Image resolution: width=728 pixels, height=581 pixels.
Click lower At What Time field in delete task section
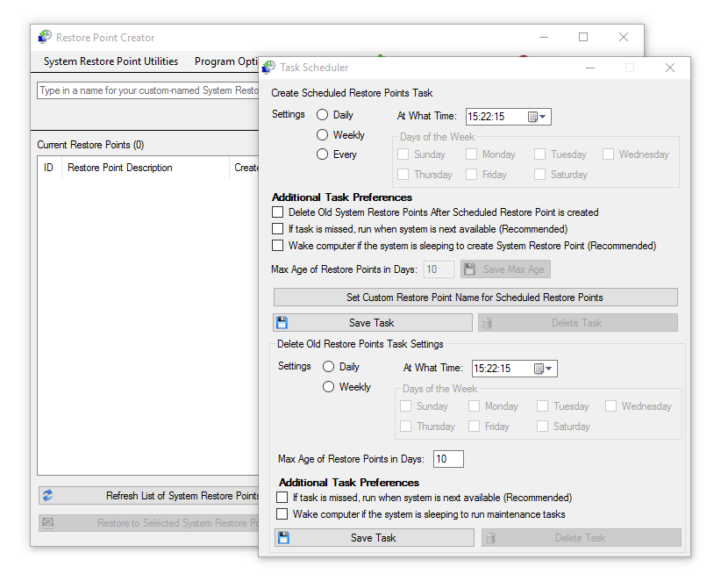515,369
